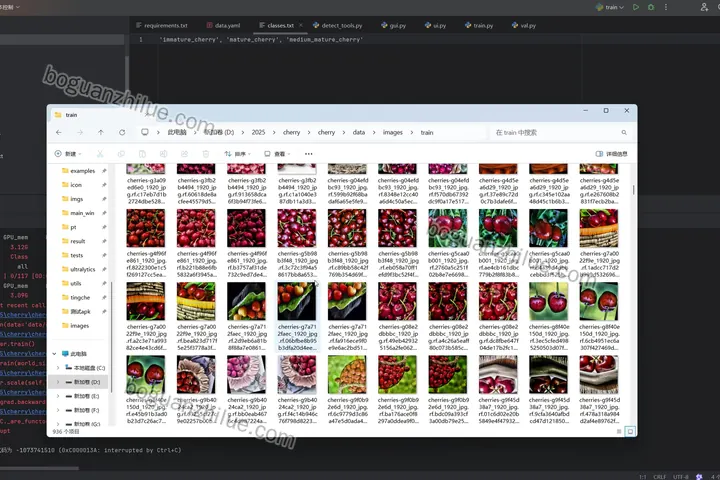Toggle the 详细信息 details pane button

611,154
